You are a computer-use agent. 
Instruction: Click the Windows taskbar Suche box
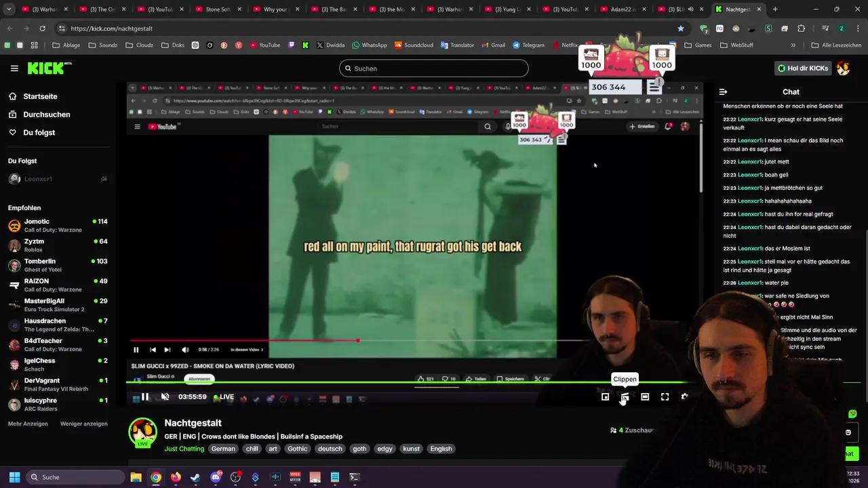coord(74,477)
